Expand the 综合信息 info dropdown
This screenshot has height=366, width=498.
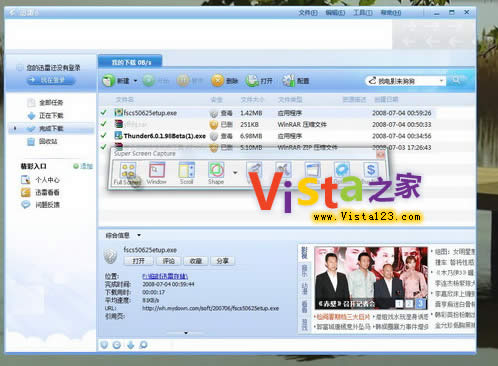(139, 235)
